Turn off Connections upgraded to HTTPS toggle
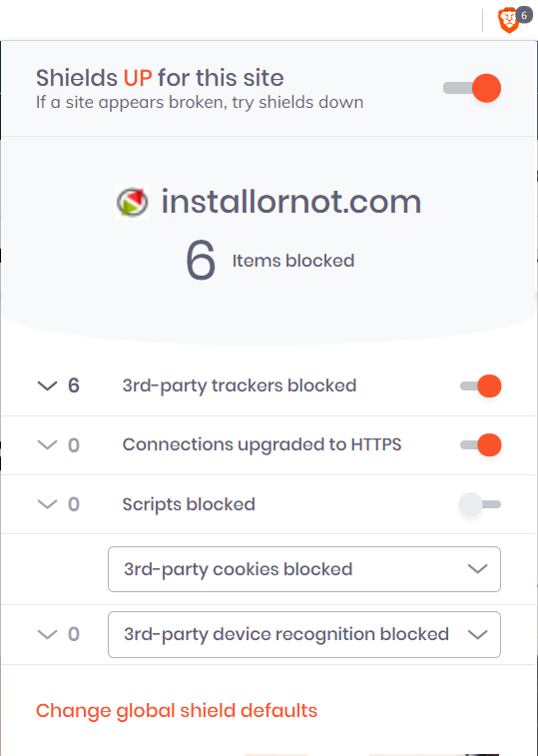538x756 pixels. point(481,444)
